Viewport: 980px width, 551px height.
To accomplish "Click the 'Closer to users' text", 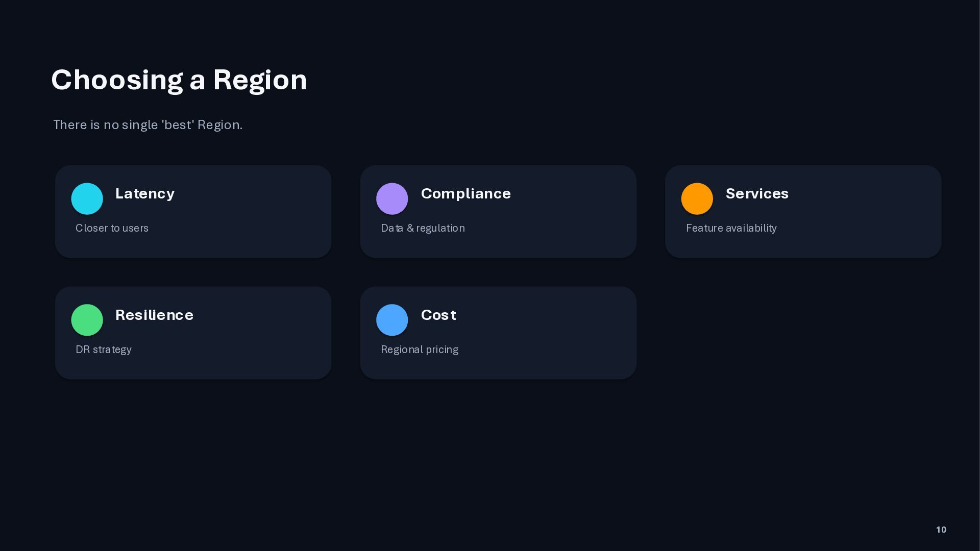I will 112,228.
